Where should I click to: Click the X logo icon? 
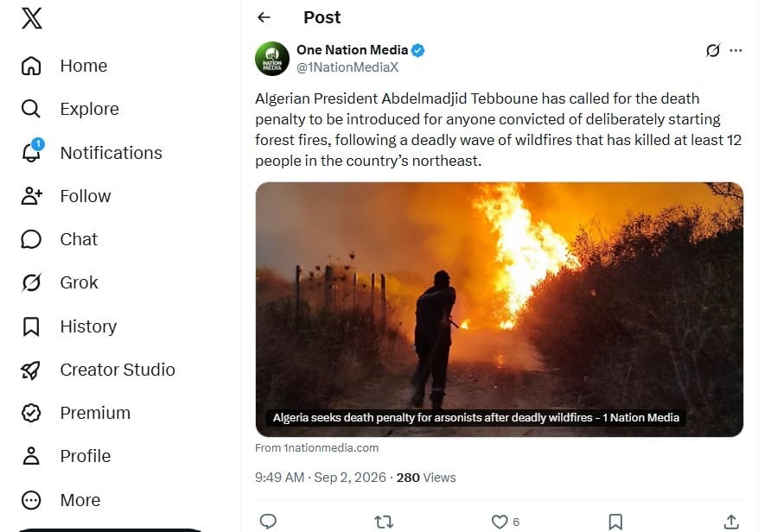(32, 18)
